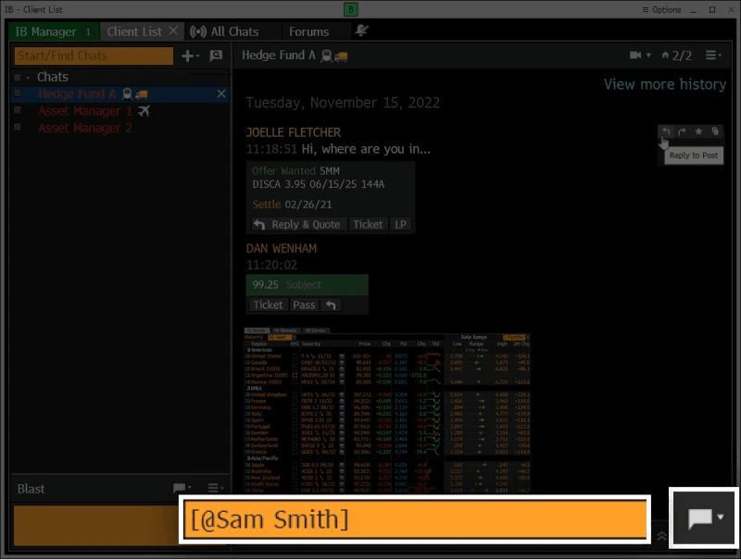The image size is (741, 560).
Task: Switch to the All Chats tab
Action: click(x=225, y=31)
